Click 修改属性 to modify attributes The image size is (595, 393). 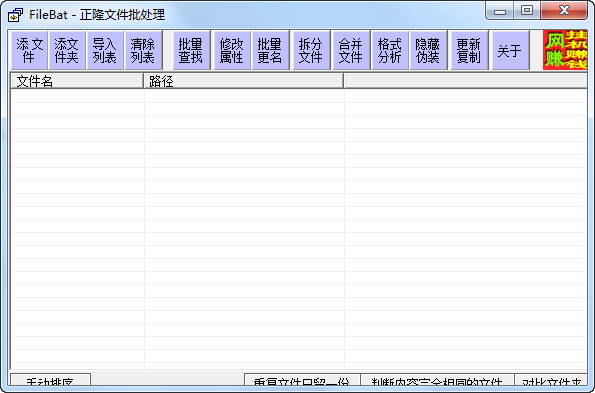[x=232, y=50]
